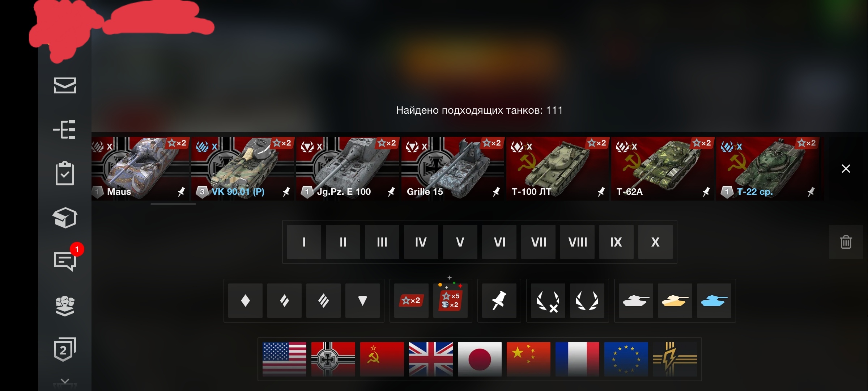
Task: Clear all filters with trash icon
Action: tap(846, 242)
